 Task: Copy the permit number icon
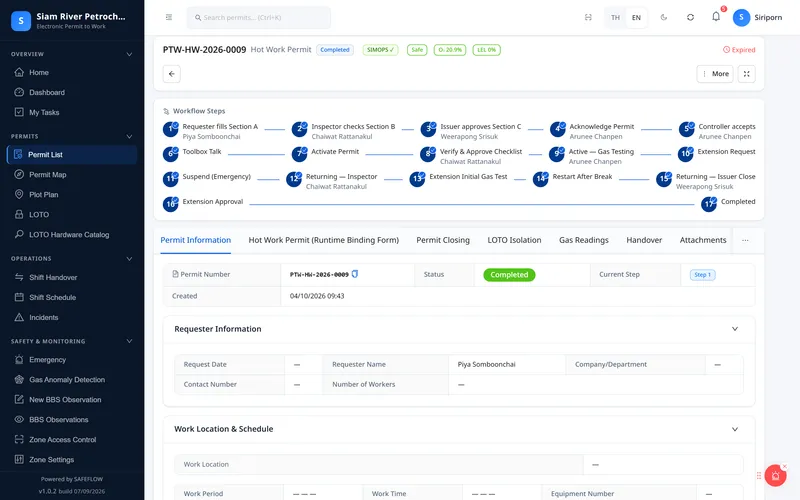tap(355, 274)
